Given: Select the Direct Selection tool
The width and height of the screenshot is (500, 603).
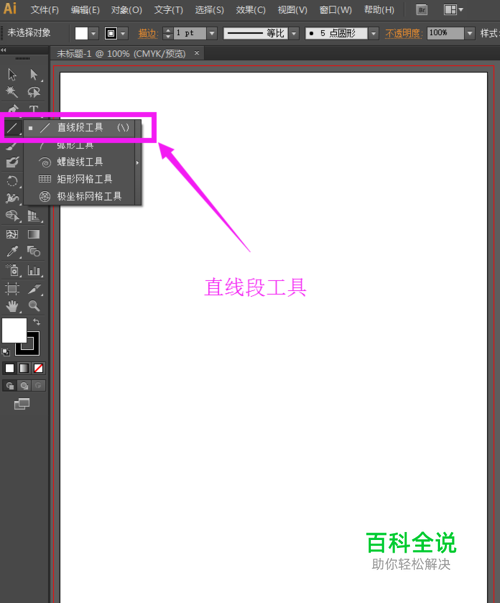Looking at the screenshot, I should coord(34,75).
